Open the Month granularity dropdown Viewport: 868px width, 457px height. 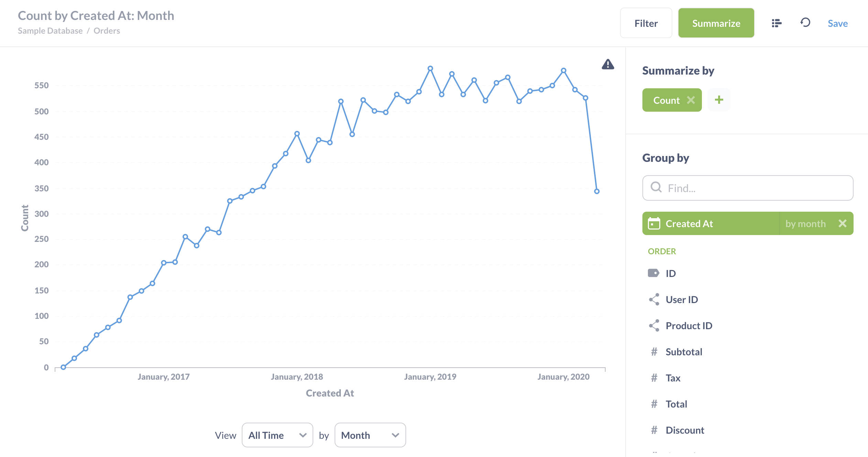370,435
